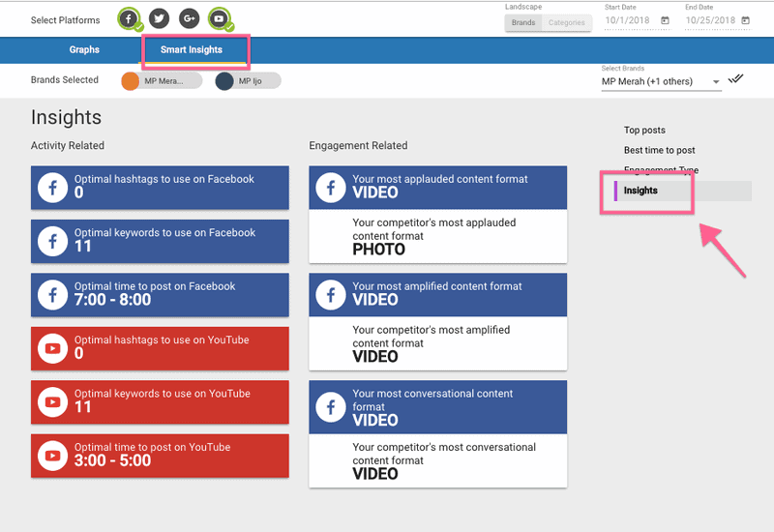Open the Graphs tab
The image size is (774, 532).
point(84,50)
